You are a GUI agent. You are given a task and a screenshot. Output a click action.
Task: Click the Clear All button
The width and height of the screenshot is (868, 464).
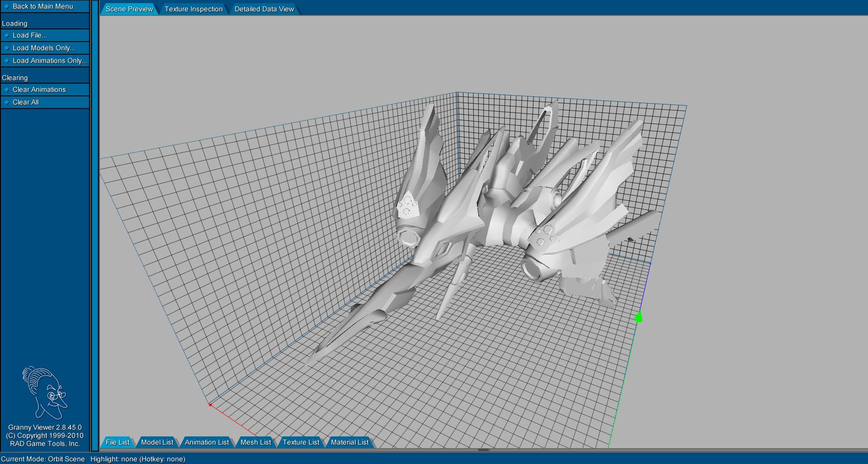(45, 102)
